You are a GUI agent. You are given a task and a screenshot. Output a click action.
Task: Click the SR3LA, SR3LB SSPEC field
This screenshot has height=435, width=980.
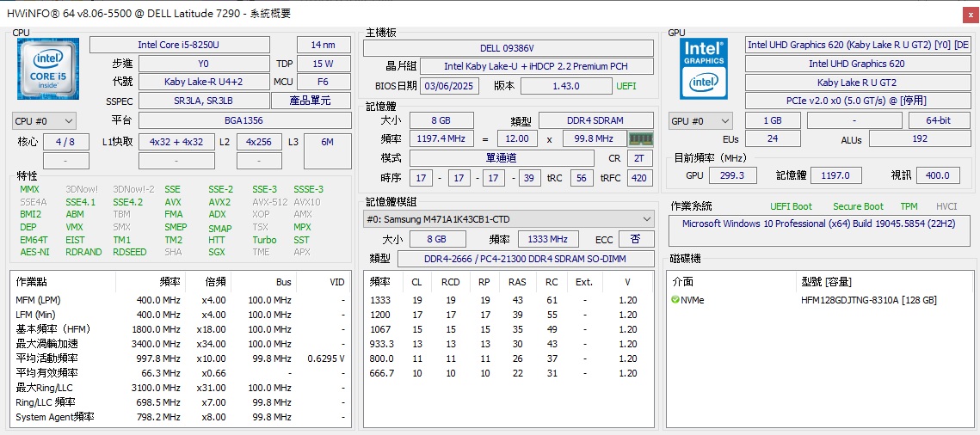coord(204,101)
